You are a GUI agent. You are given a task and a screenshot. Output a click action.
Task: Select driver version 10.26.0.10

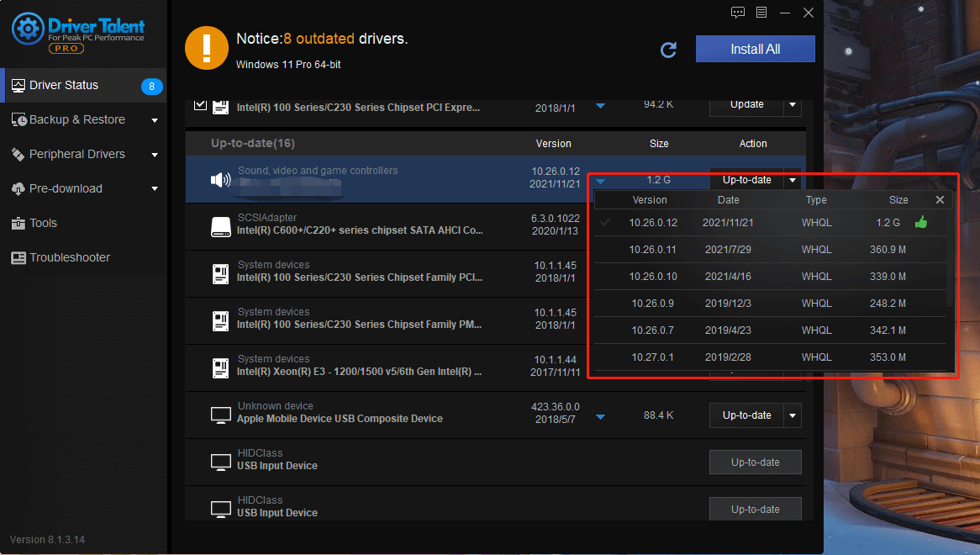pyautogui.click(x=769, y=277)
